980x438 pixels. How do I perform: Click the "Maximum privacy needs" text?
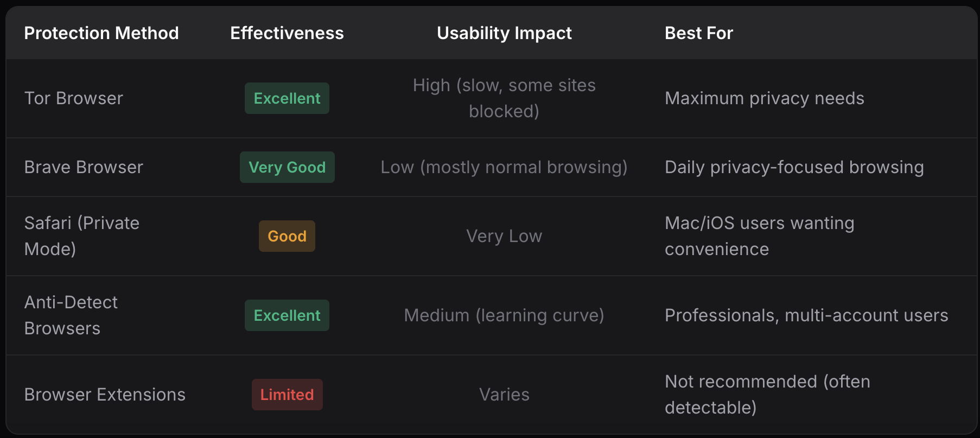764,98
